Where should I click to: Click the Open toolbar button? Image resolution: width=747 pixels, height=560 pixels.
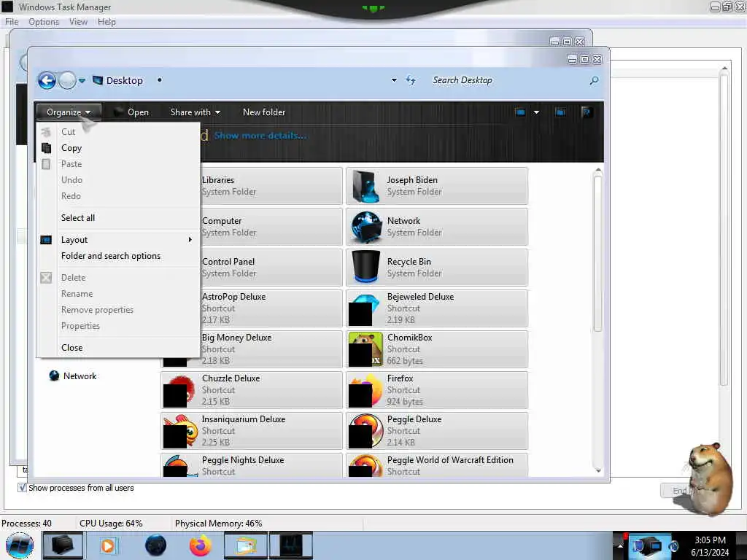(131, 112)
